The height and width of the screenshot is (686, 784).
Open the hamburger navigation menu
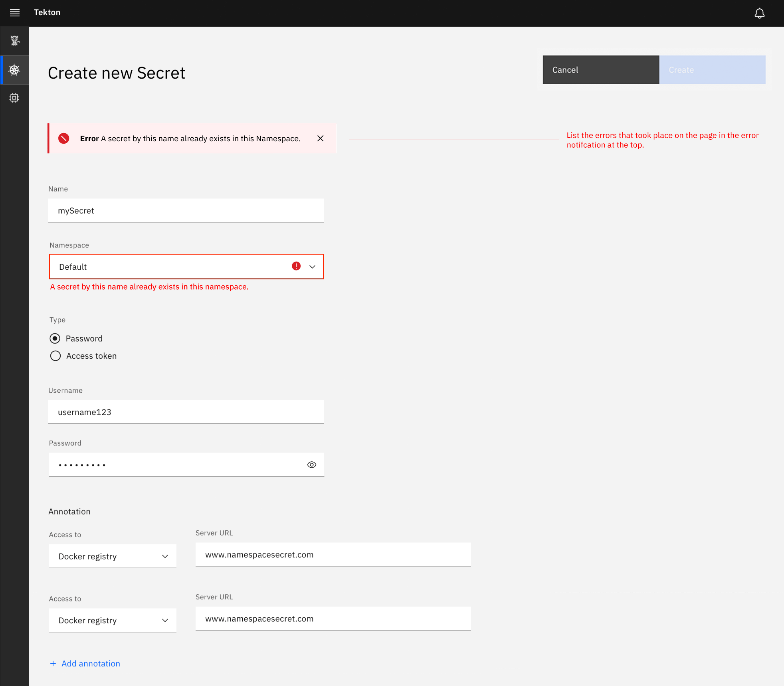pyautogui.click(x=15, y=12)
